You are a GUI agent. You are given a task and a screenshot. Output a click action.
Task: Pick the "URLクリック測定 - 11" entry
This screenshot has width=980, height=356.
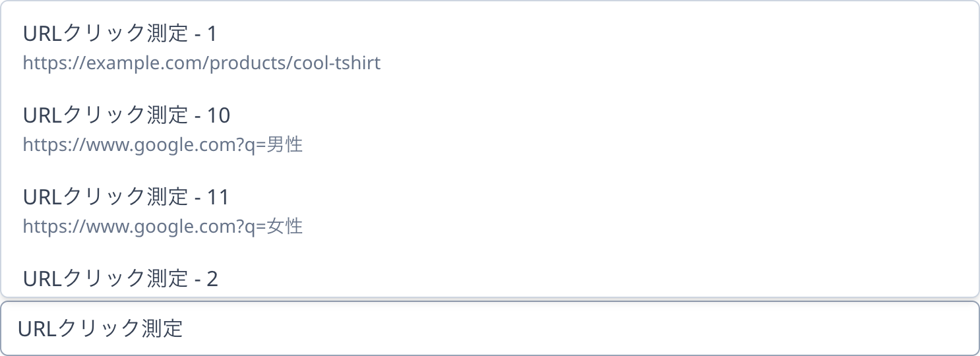click(x=489, y=211)
